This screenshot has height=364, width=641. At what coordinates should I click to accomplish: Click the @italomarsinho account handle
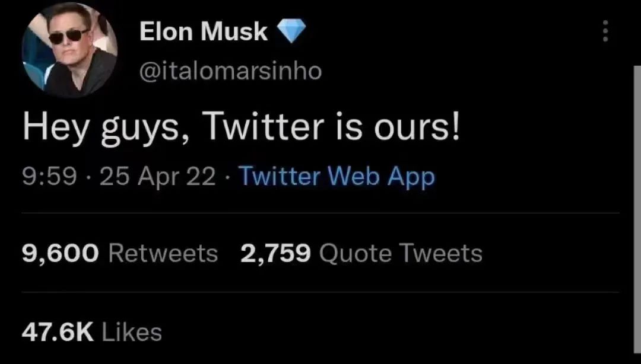(230, 71)
